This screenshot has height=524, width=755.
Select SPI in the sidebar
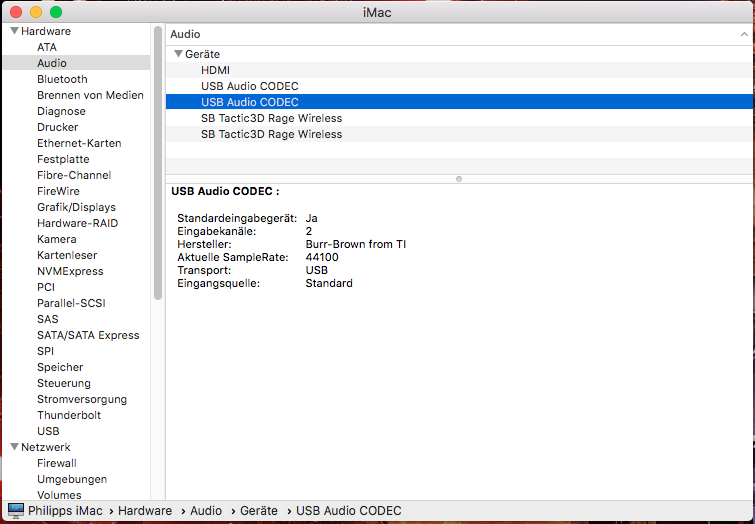coord(45,351)
